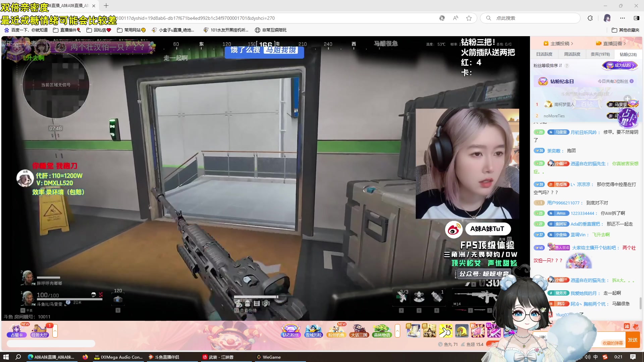Open the browser profile avatar
Image resolution: width=644 pixels, height=362 pixels.
pos(607,18)
